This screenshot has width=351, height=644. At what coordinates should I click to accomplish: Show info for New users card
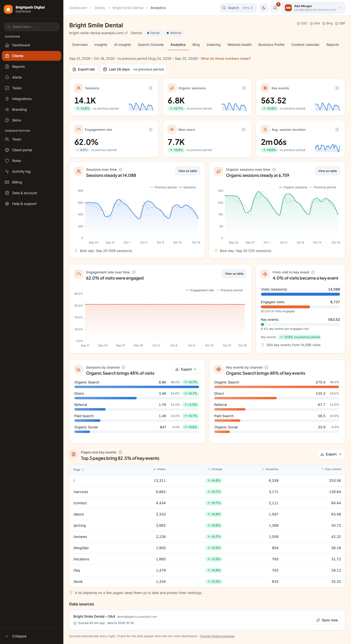244,130
